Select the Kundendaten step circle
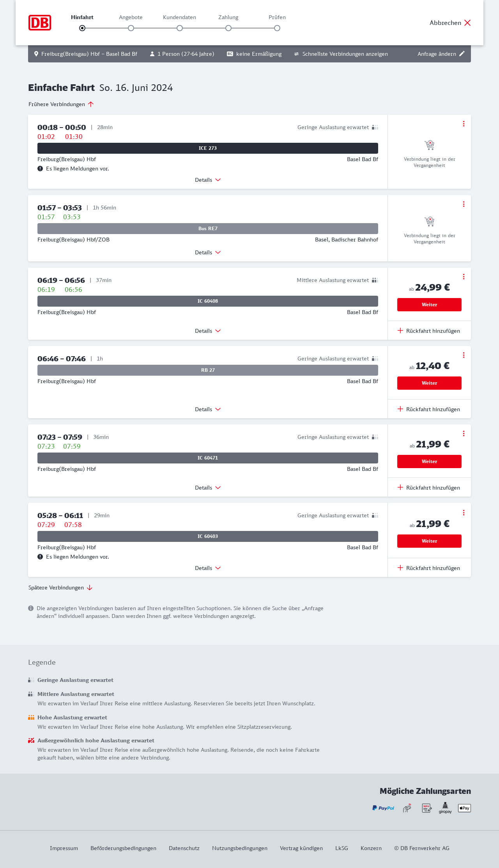Viewport: 499px width, 868px height. pos(180,28)
